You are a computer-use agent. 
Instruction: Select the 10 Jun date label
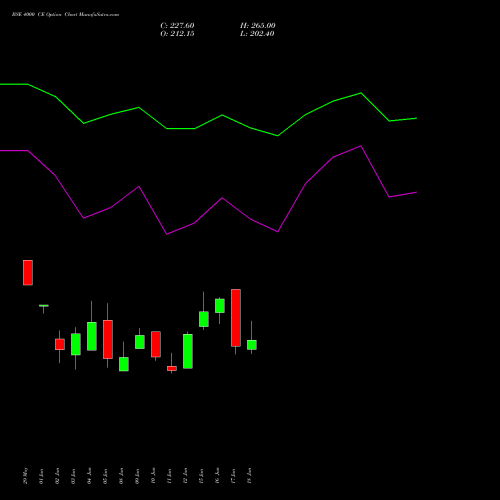(x=153, y=476)
